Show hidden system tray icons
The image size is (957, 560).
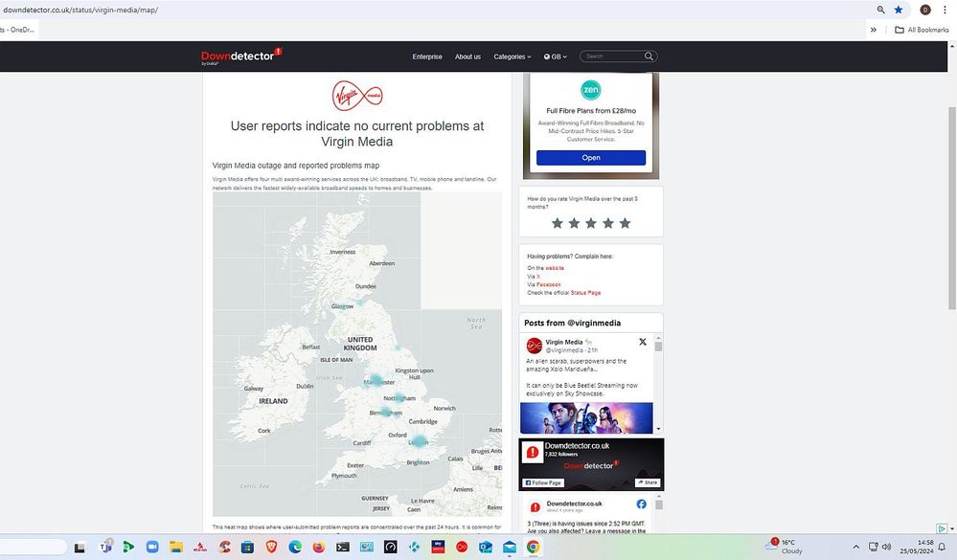[855, 547]
